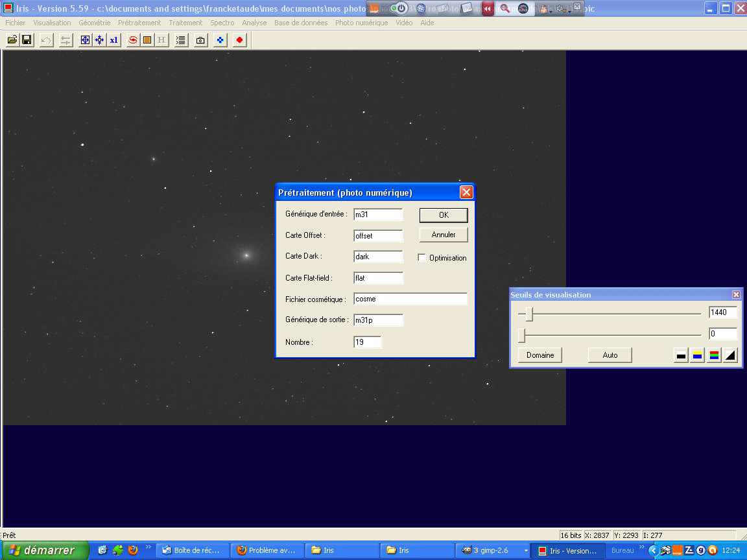Click the red swirl toolbar icon
747x560 pixels.
[133, 40]
